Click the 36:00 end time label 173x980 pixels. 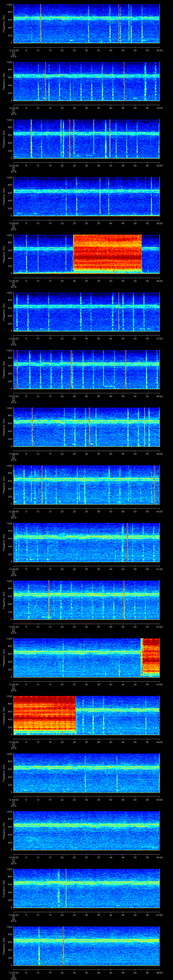click(159, 281)
